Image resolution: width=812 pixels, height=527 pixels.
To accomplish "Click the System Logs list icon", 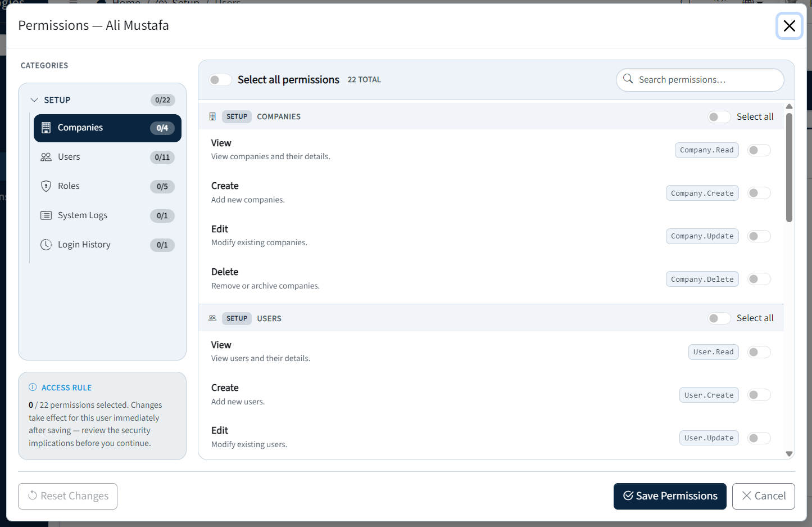I will click(46, 215).
